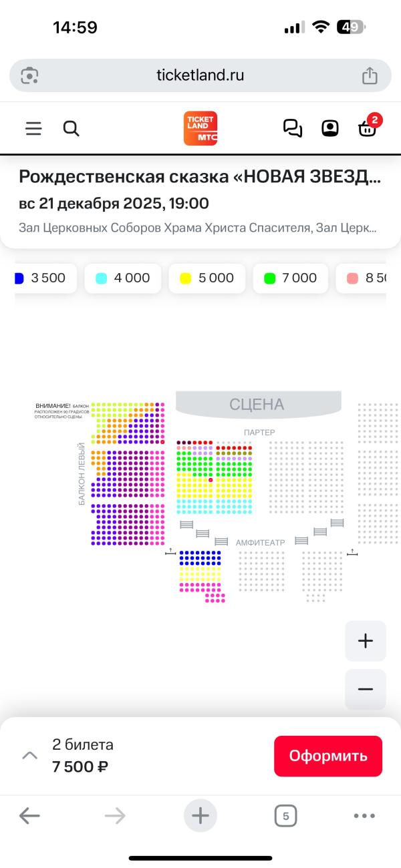The image size is (401, 868).
Task: Select the 3 500 price filter chip
Action: (43, 278)
